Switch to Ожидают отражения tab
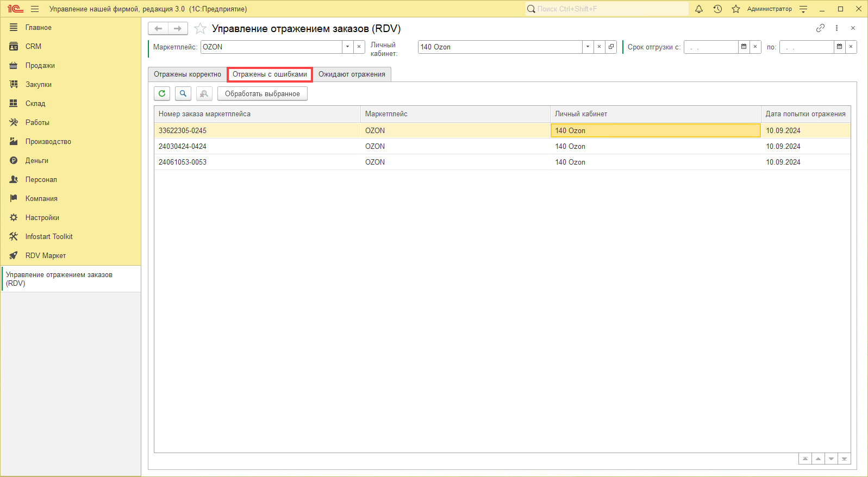 point(352,74)
